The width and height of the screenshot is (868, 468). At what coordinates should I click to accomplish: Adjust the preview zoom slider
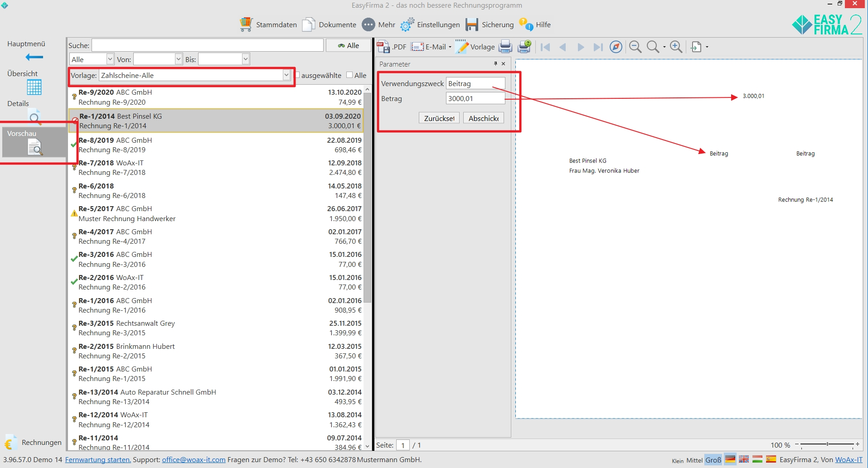coord(827,444)
